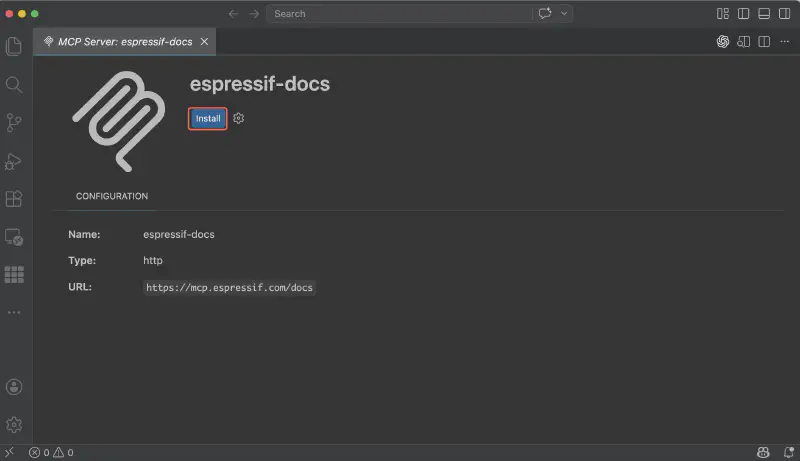This screenshot has width=800, height=461.
Task: Open the Run and Debug view
Action: [x=13, y=162]
